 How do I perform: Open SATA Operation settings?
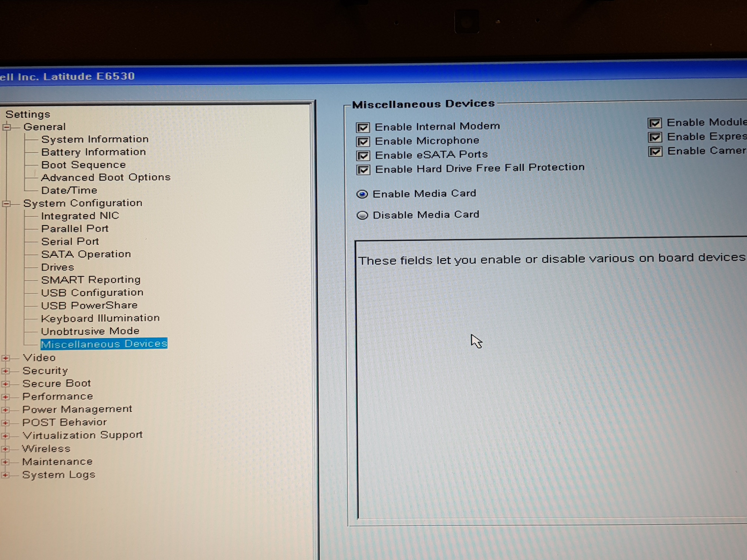86,254
